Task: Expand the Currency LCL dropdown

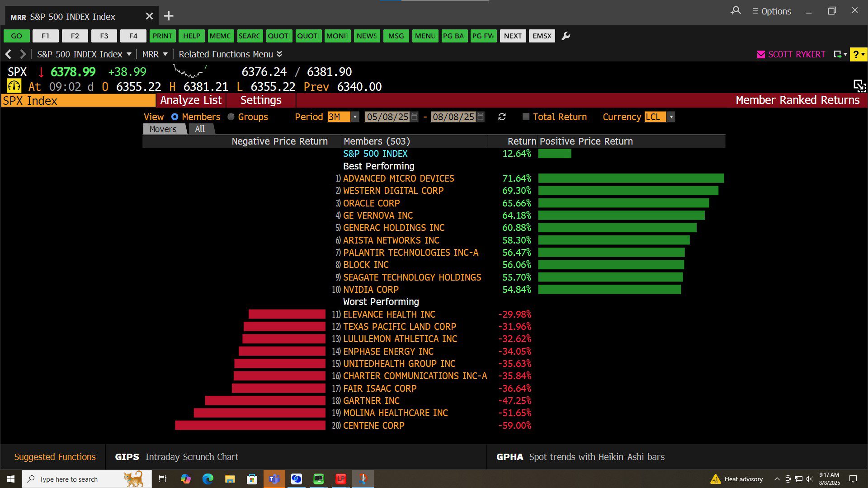Action: (x=671, y=117)
